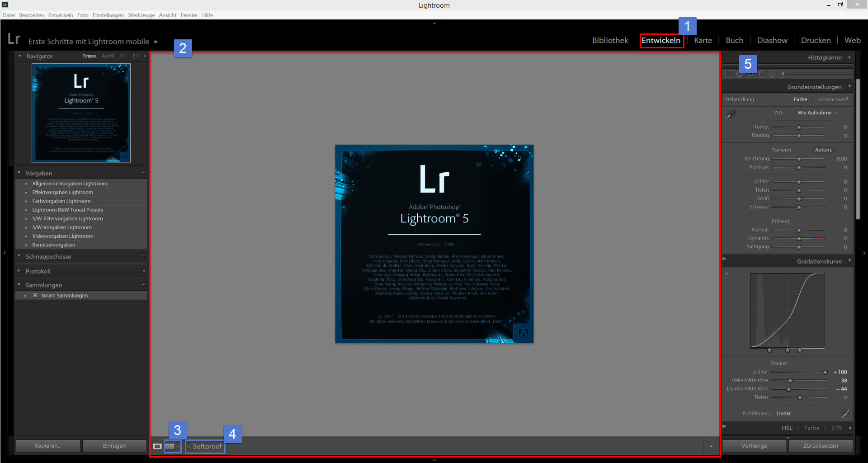Viewport: 868px width, 463px height.
Task: Click the Kopieren... button
Action: click(48, 446)
